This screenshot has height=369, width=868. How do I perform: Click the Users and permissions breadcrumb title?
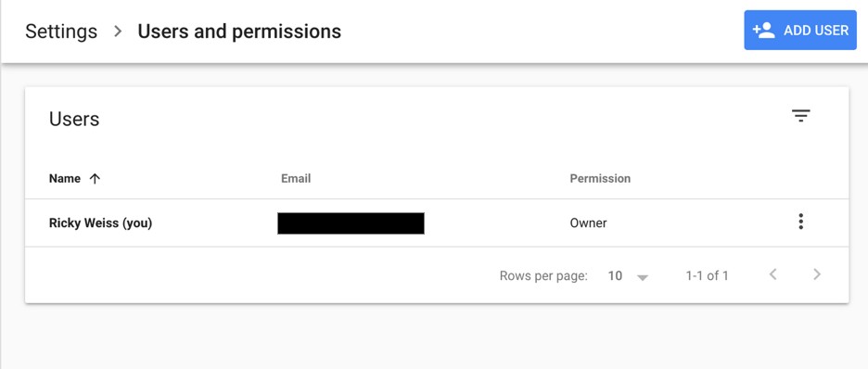(239, 32)
